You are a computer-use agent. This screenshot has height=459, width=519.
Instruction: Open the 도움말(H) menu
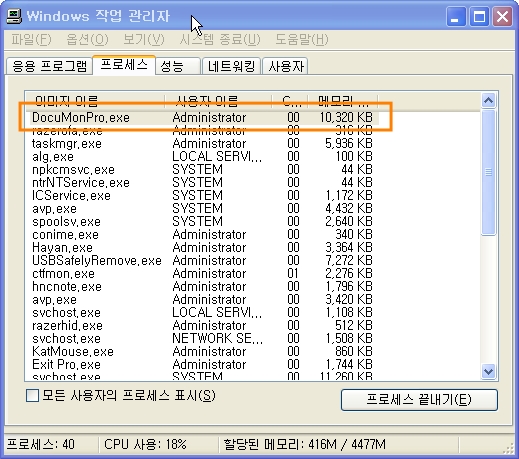point(302,39)
